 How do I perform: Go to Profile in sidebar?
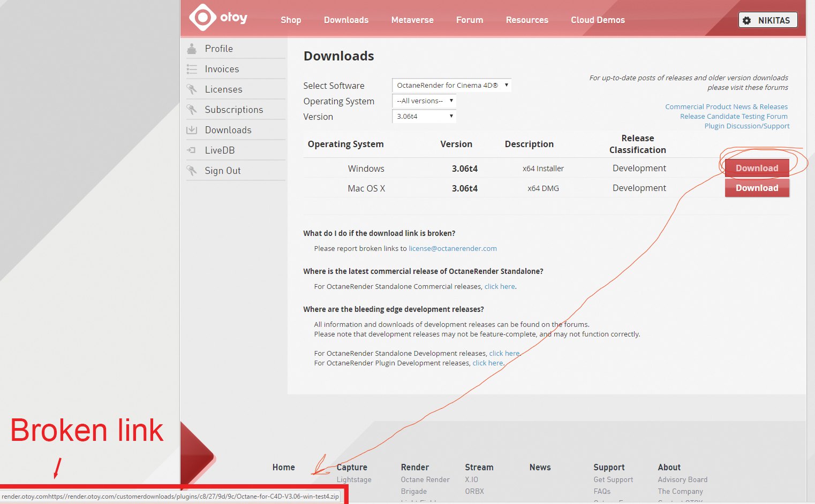click(x=219, y=49)
